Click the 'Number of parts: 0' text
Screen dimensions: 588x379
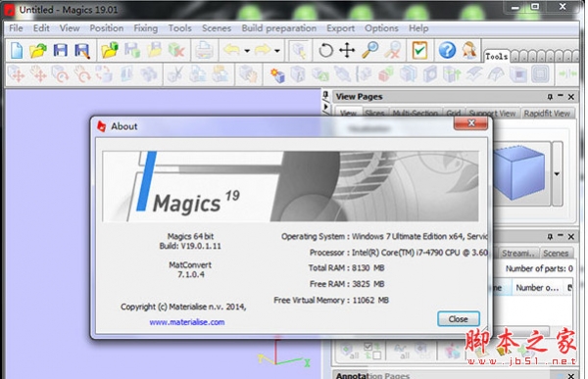click(539, 268)
